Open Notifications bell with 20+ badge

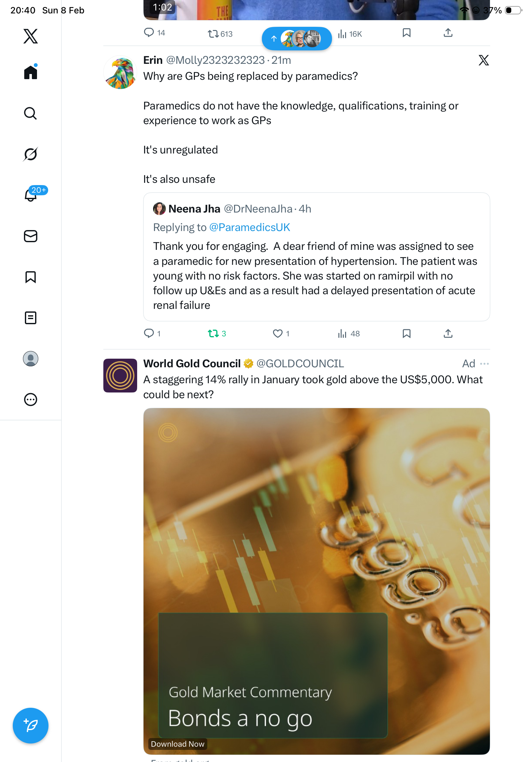tap(31, 195)
